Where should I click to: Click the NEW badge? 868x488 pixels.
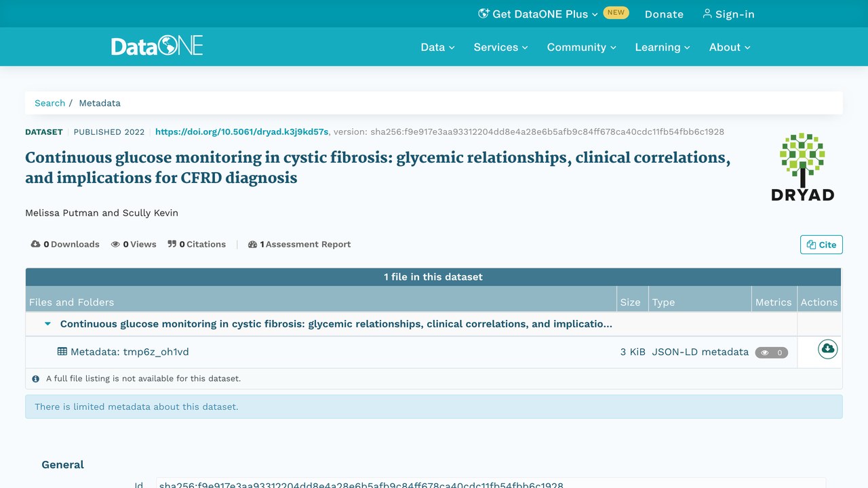tap(616, 13)
